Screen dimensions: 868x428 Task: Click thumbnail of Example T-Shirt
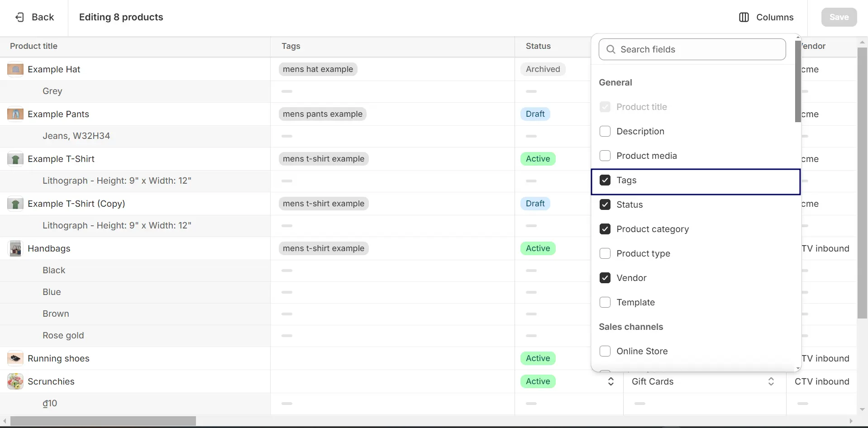tap(15, 159)
